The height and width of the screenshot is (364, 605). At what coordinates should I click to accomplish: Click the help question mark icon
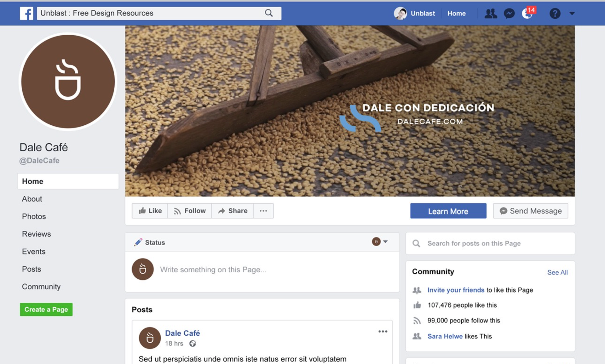555,13
